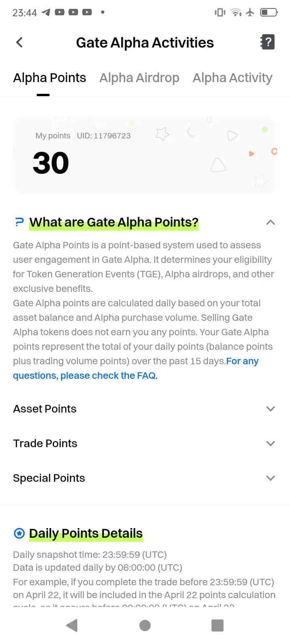Tap the My points card showing 30
This screenshot has height=644, width=290.
pyautogui.click(x=145, y=155)
